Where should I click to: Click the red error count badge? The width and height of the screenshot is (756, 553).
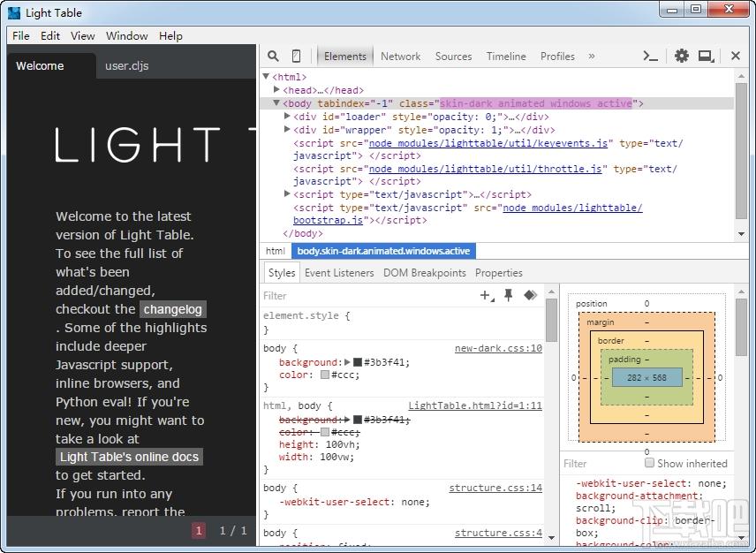(198, 530)
